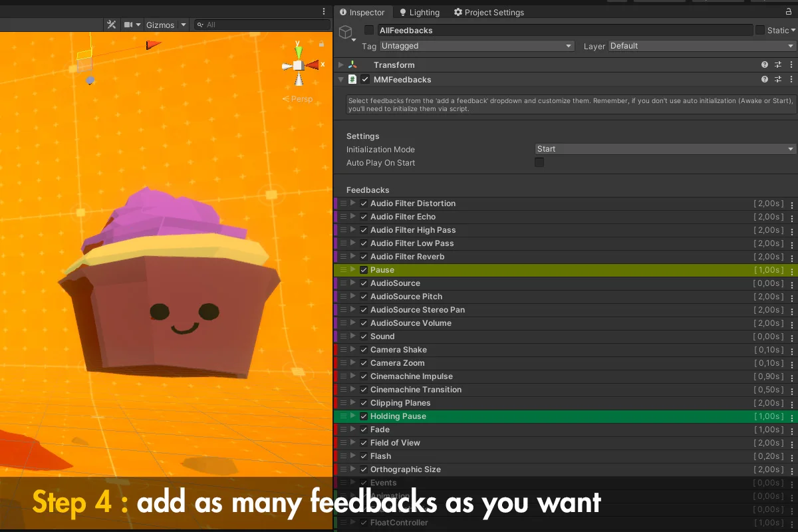This screenshot has height=532, width=798.
Task: Open the Tag dropdown showing Untagged
Action: click(476, 46)
